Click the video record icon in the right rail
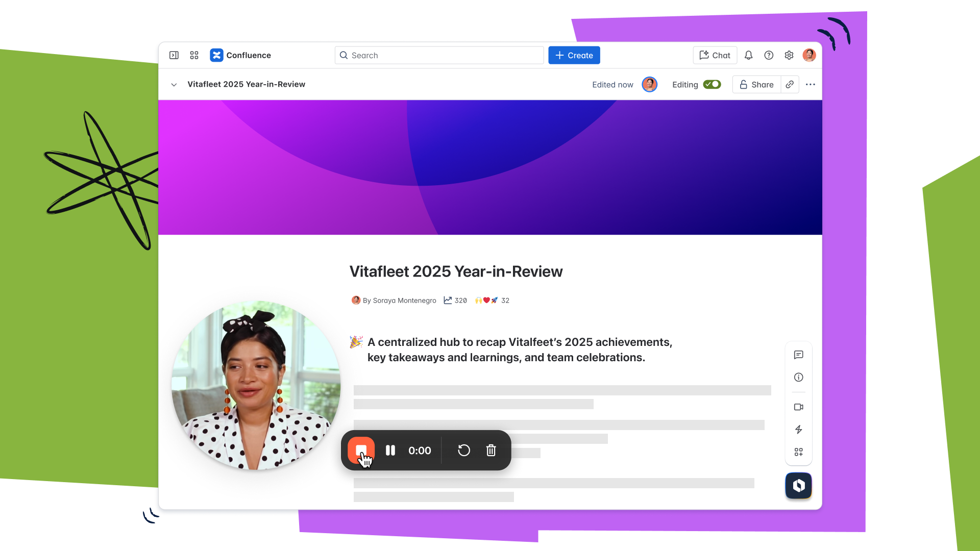 click(x=799, y=407)
